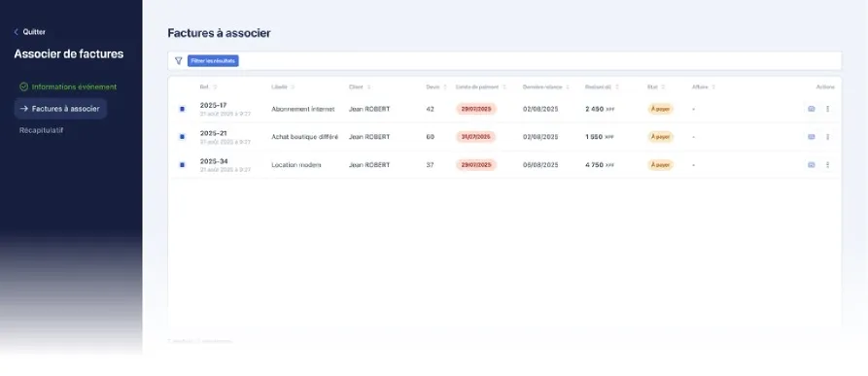
Task: Click the Devis number 60
Action: point(431,137)
